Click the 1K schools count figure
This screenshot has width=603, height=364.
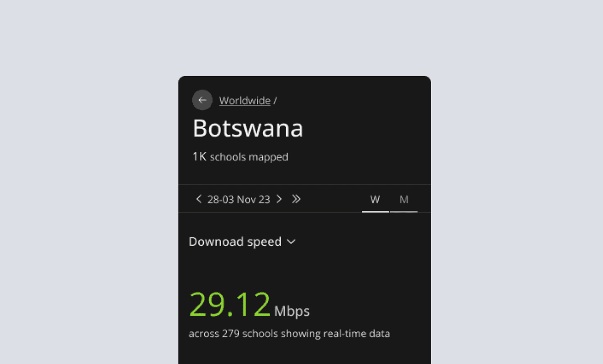click(x=199, y=156)
